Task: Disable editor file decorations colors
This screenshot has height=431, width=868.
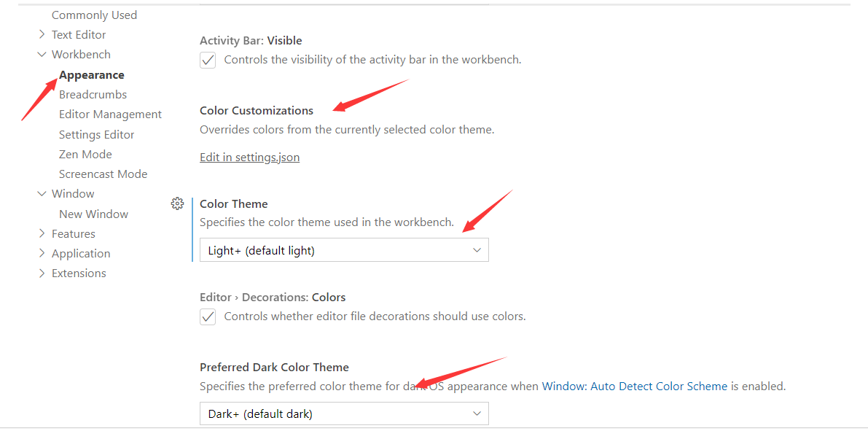Action: point(208,317)
